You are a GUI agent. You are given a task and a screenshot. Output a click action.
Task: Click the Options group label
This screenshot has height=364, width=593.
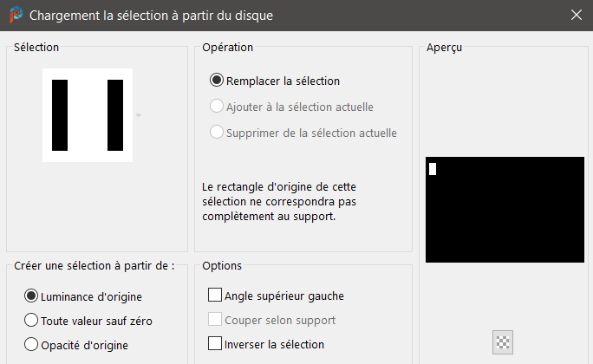pos(222,266)
